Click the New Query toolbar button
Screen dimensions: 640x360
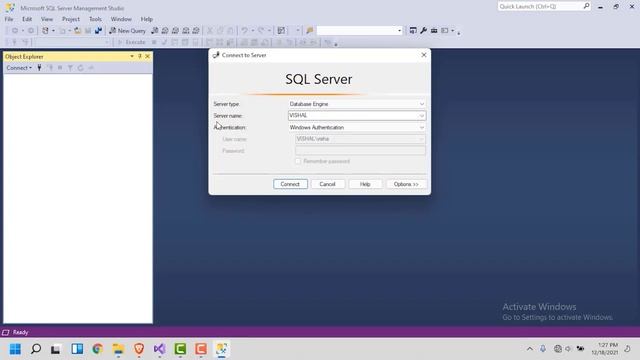tap(127, 31)
